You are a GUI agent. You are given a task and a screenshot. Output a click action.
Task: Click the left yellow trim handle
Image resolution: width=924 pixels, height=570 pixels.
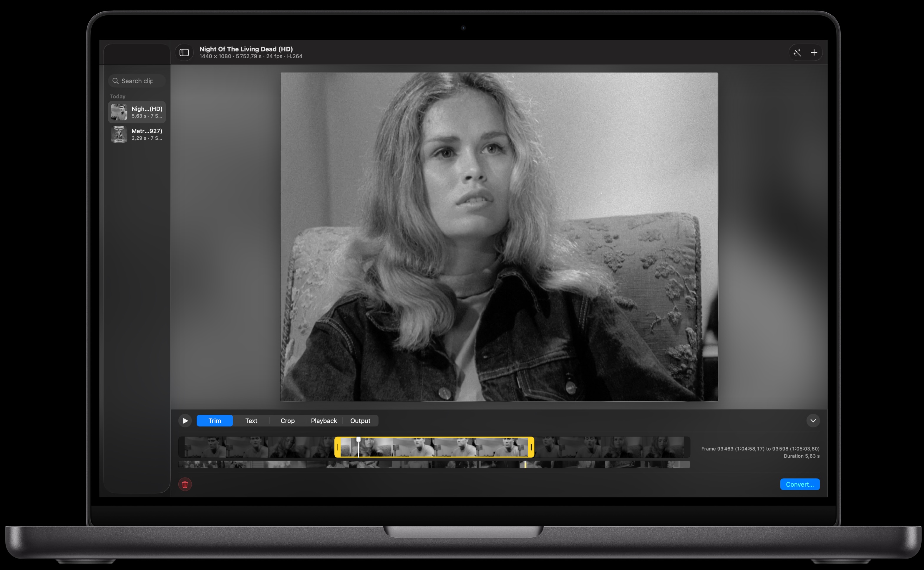point(338,447)
